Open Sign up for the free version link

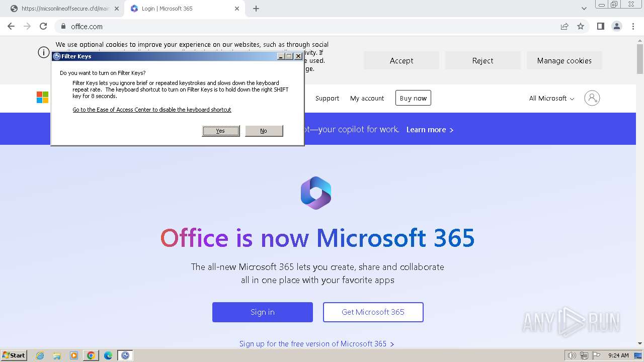316,344
